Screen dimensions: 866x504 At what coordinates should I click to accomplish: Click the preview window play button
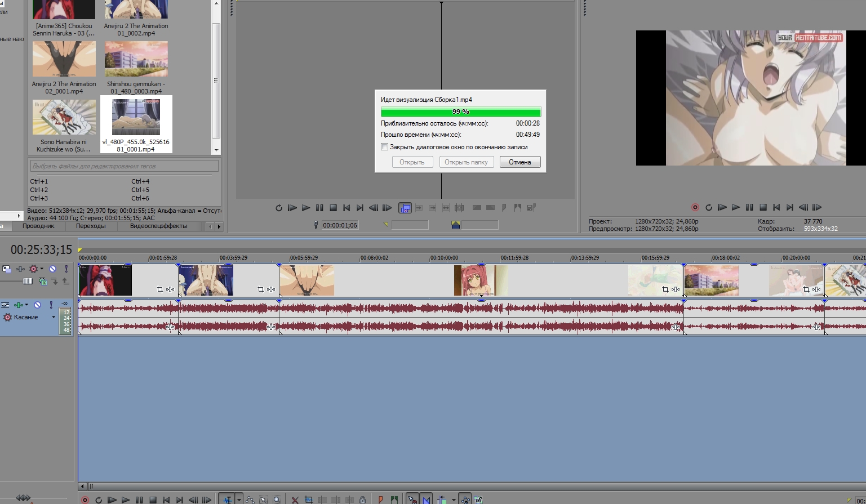tap(736, 207)
